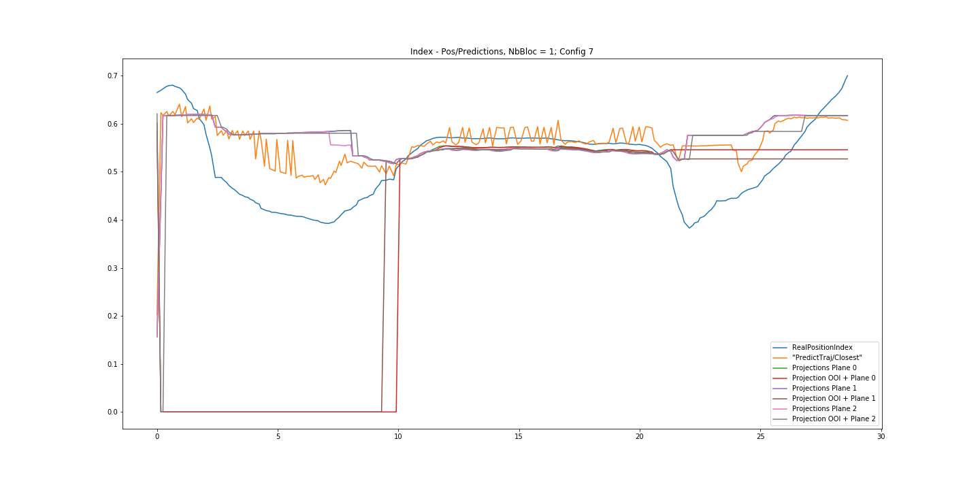Click the y-axis tick label 0.0

(x=112, y=412)
